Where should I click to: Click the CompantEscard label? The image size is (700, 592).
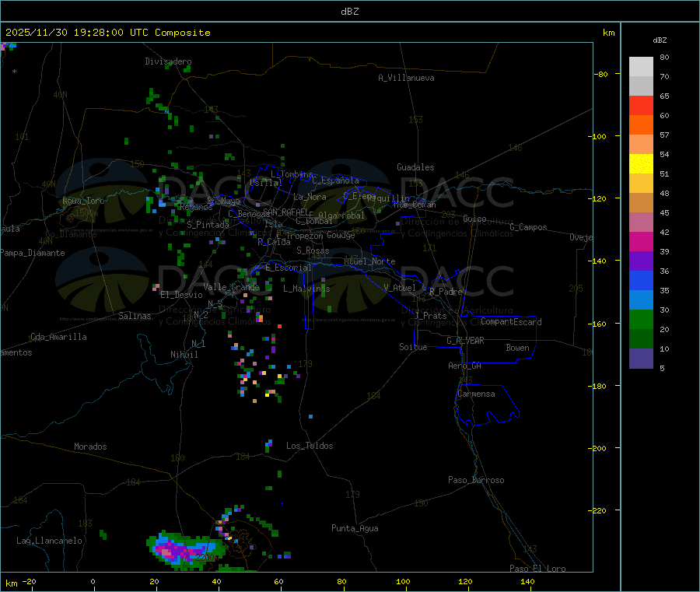pos(511,322)
